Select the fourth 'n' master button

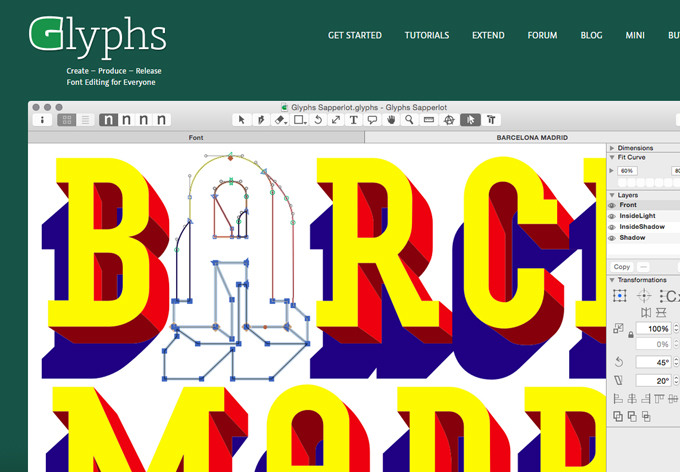pyautogui.click(x=161, y=120)
